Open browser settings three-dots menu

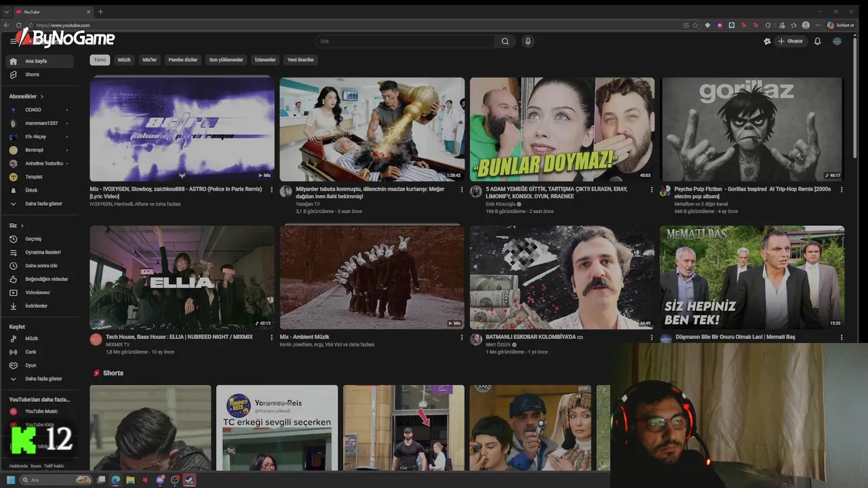coord(818,25)
